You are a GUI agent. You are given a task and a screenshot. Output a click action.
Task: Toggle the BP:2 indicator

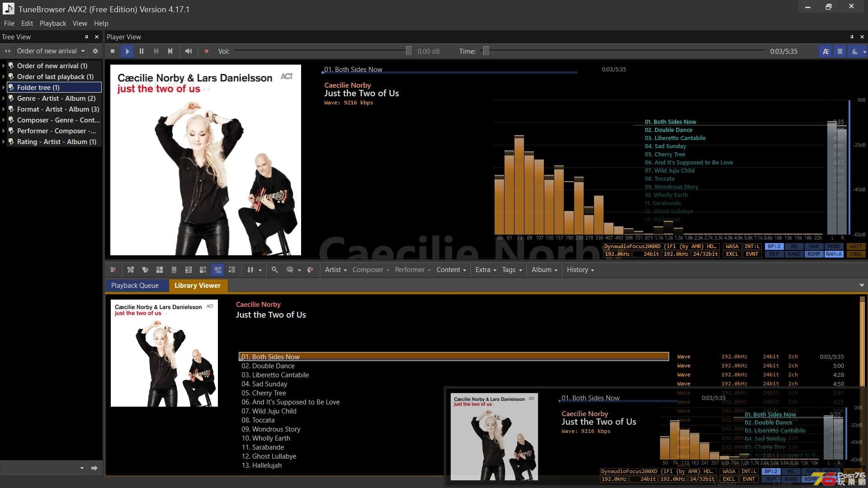click(x=774, y=246)
